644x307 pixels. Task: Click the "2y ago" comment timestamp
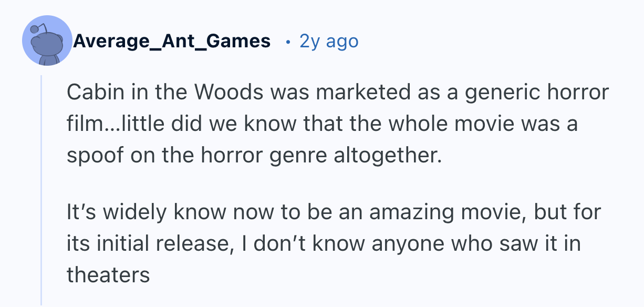[329, 40]
